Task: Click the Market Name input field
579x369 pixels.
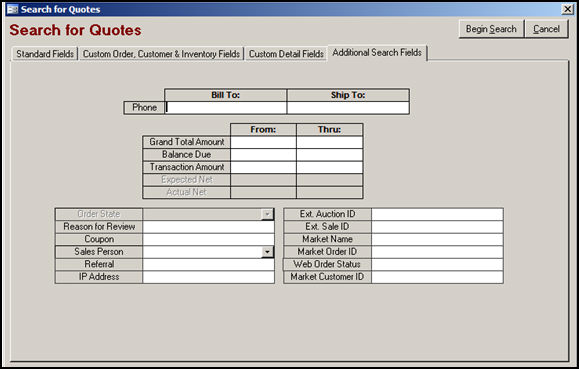Action: coord(438,239)
